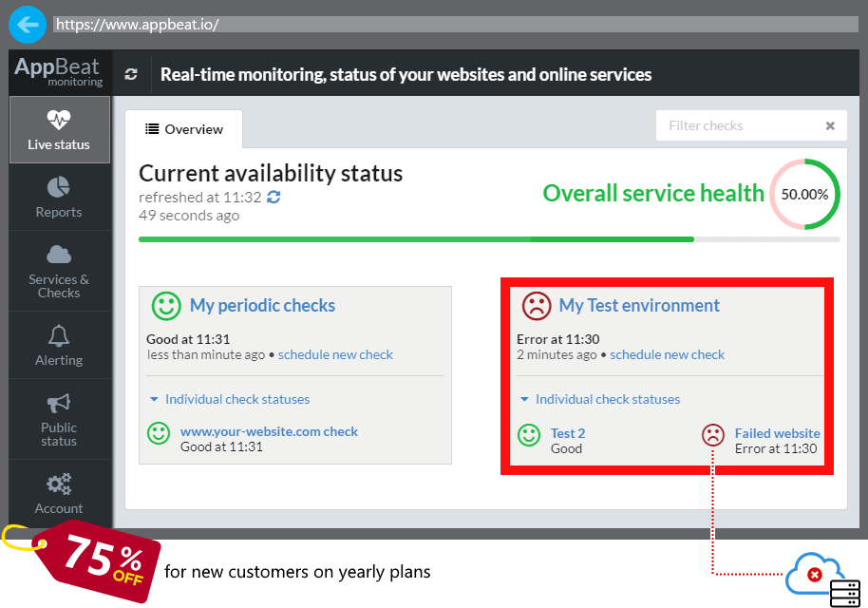Open Services & Checks cloud section
Screen dimensions: 868x608
(x=59, y=271)
